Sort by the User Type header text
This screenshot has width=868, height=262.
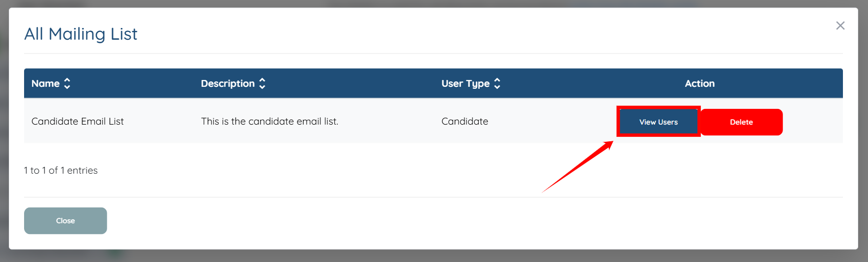pos(465,83)
